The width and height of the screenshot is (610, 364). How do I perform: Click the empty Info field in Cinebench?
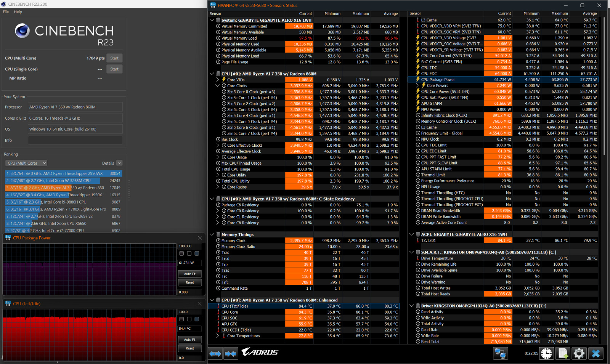[x=75, y=140]
